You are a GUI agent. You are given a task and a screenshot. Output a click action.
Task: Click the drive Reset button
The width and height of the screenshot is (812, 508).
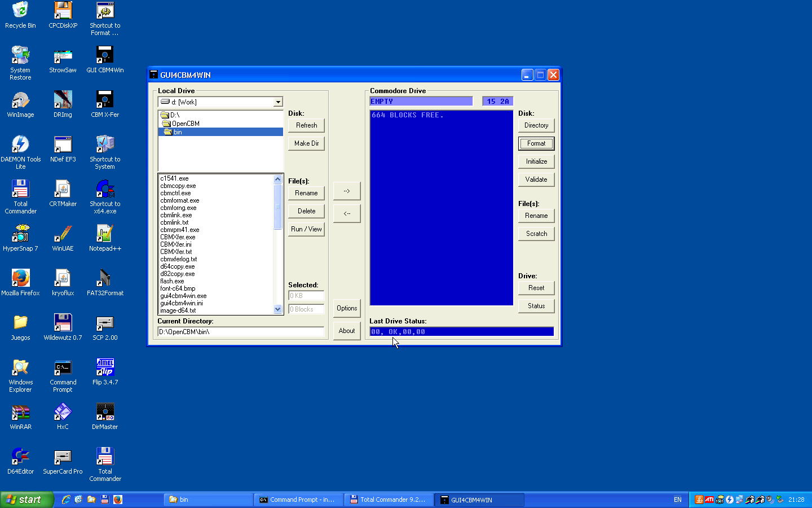pos(536,288)
